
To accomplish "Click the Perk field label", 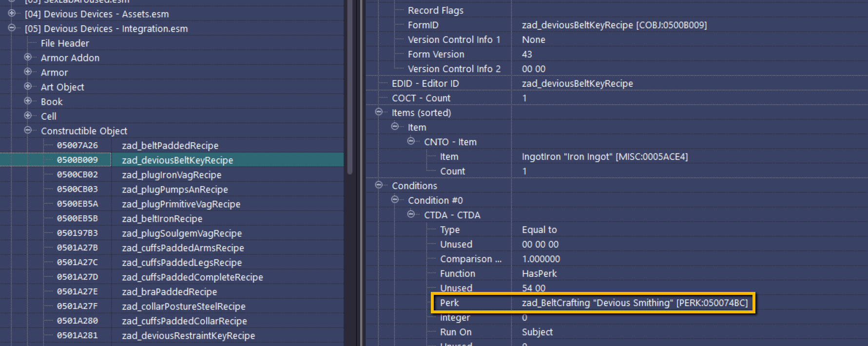I will 449,303.
